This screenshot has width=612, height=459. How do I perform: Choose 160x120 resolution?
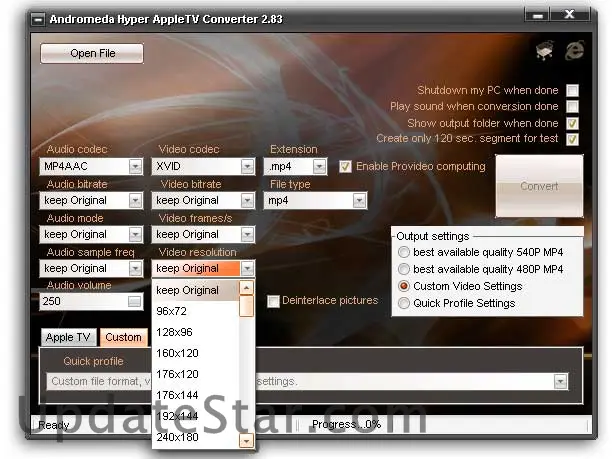point(195,354)
